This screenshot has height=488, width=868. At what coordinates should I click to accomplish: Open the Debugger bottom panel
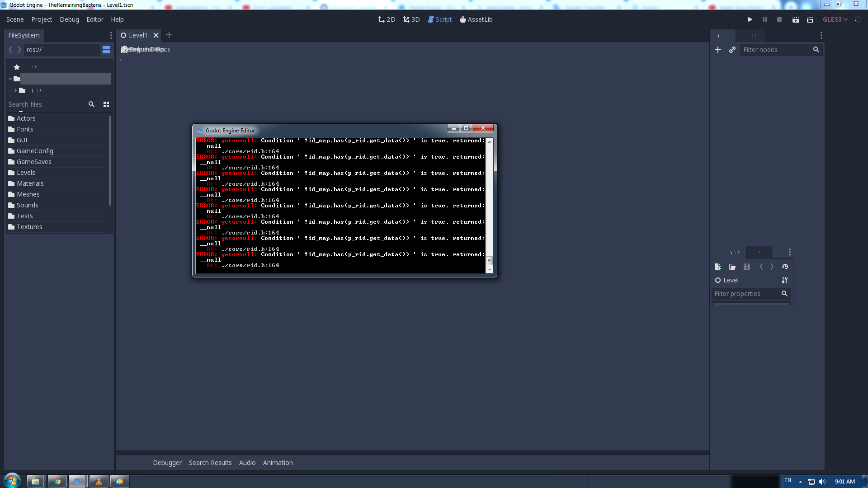click(167, 462)
